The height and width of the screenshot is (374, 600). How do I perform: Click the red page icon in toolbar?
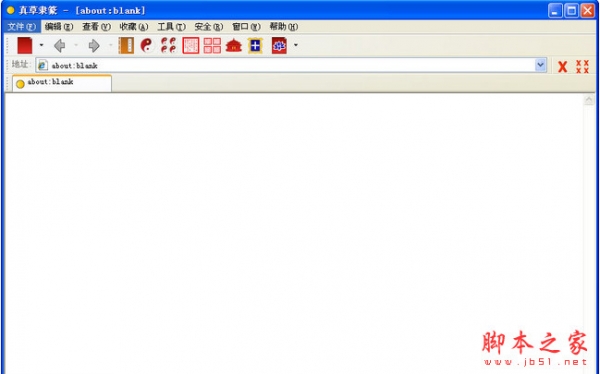coord(24,46)
